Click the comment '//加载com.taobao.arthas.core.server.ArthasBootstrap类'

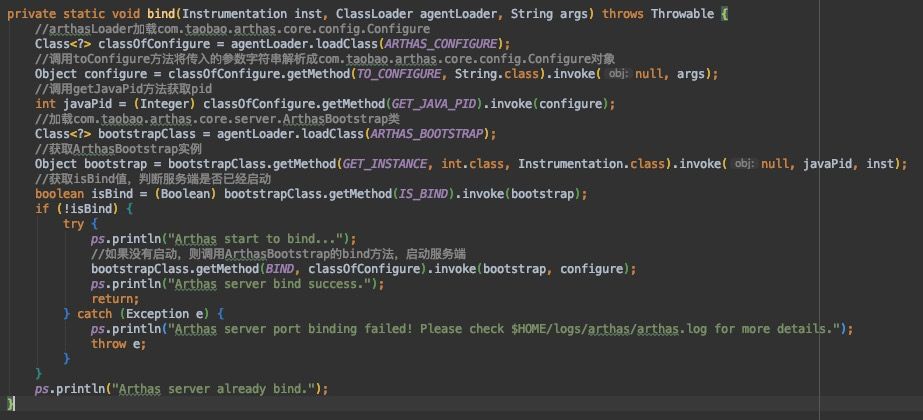tap(217, 118)
